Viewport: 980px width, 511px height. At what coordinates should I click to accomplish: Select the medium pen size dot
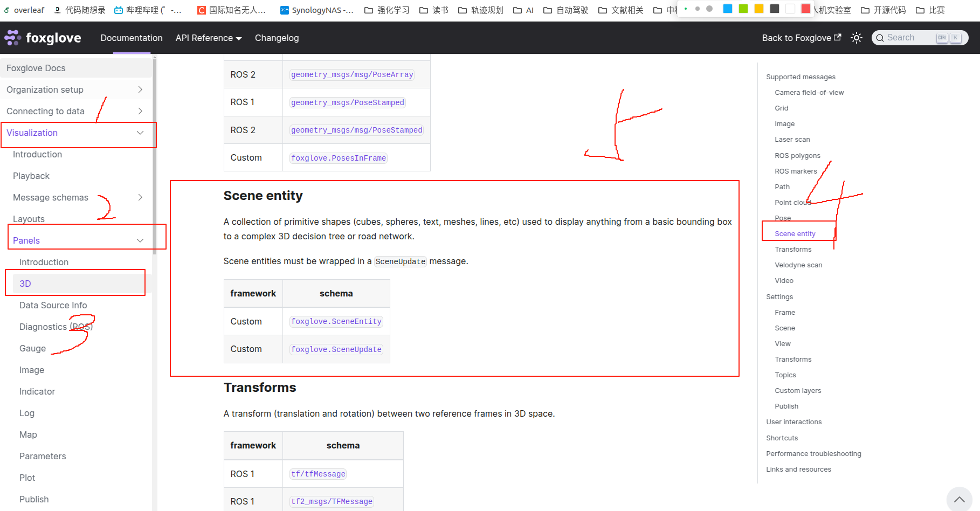(698, 9)
